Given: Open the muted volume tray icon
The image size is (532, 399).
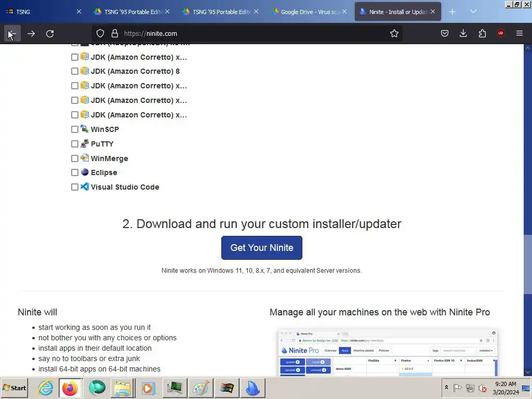Looking at the screenshot, I should pyautogui.click(x=483, y=388).
